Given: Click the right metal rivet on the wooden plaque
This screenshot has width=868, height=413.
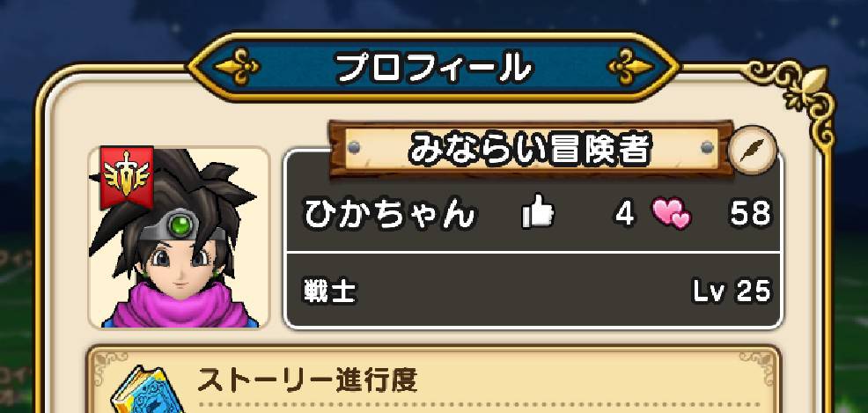Looking at the screenshot, I should click(x=707, y=148).
